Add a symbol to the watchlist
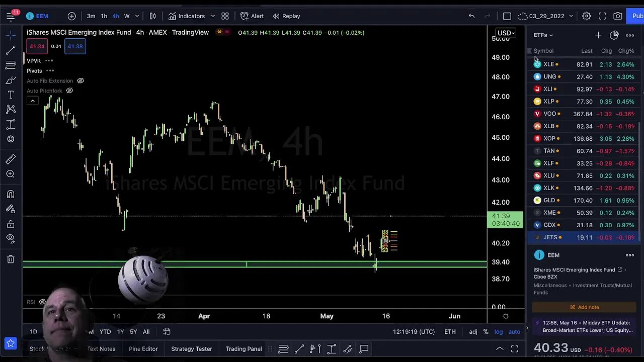The height and width of the screenshot is (362, 644). coord(598,35)
